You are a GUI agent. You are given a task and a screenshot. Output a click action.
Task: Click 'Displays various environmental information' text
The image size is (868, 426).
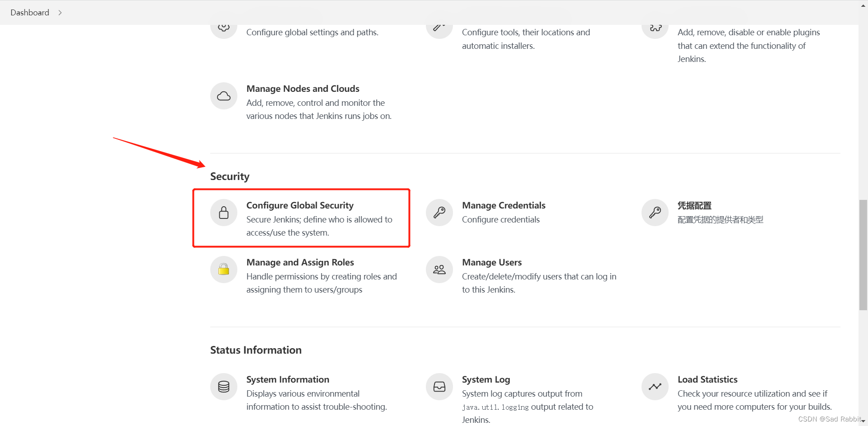[316, 400]
